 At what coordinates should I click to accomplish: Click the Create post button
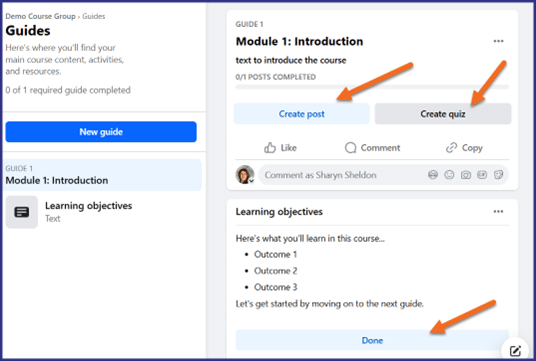pos(302,114)
